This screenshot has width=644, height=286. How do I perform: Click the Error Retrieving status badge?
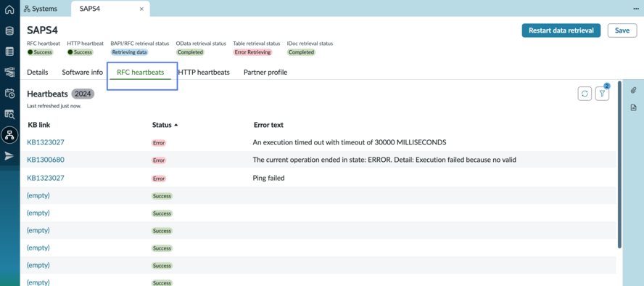pos(253,52)
